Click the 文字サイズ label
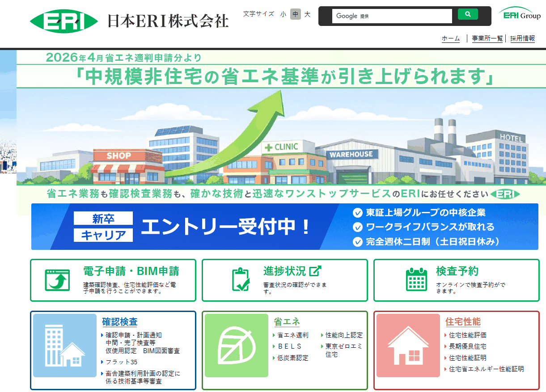The height and width of the screenshot is (392, 546). tap(258, 14)
